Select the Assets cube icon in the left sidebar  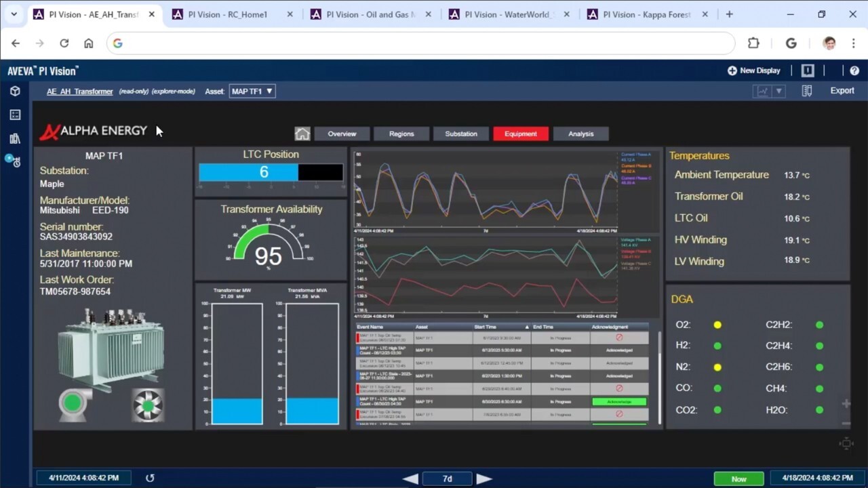pyautogui.click(x=15, y=91)
